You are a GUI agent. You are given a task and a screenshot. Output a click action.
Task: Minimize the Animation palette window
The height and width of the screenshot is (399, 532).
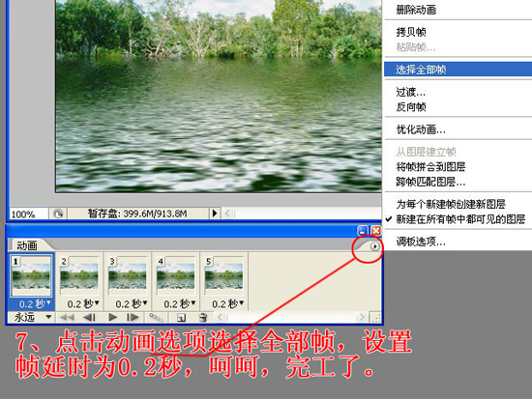pos(363,231)
